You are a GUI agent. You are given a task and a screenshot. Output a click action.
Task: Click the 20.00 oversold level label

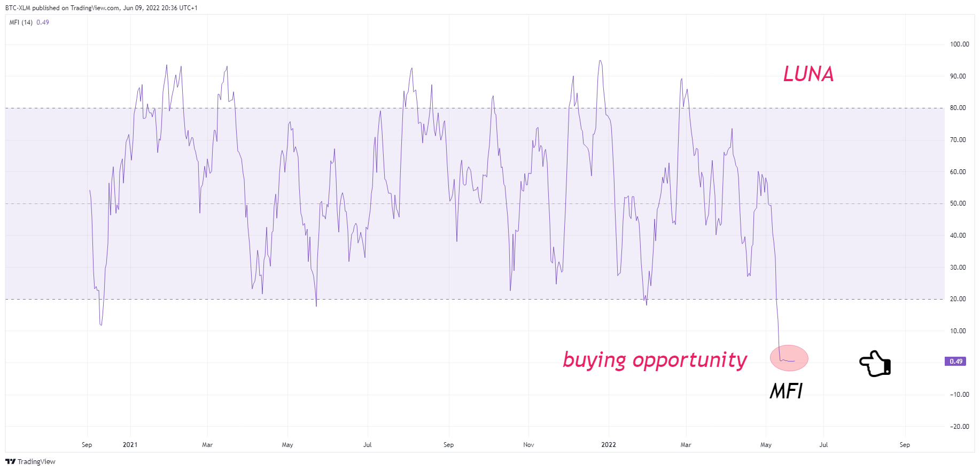click(x=958, y=299)
